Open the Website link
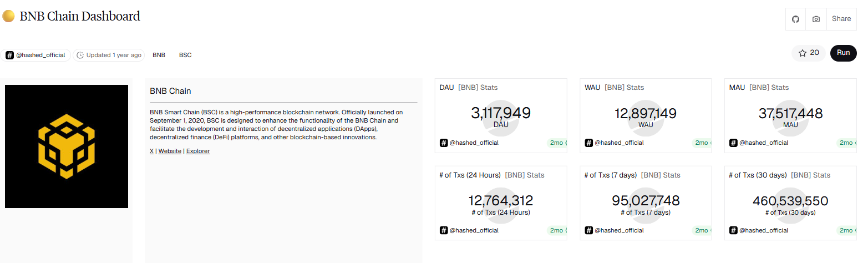 [170, 151]
